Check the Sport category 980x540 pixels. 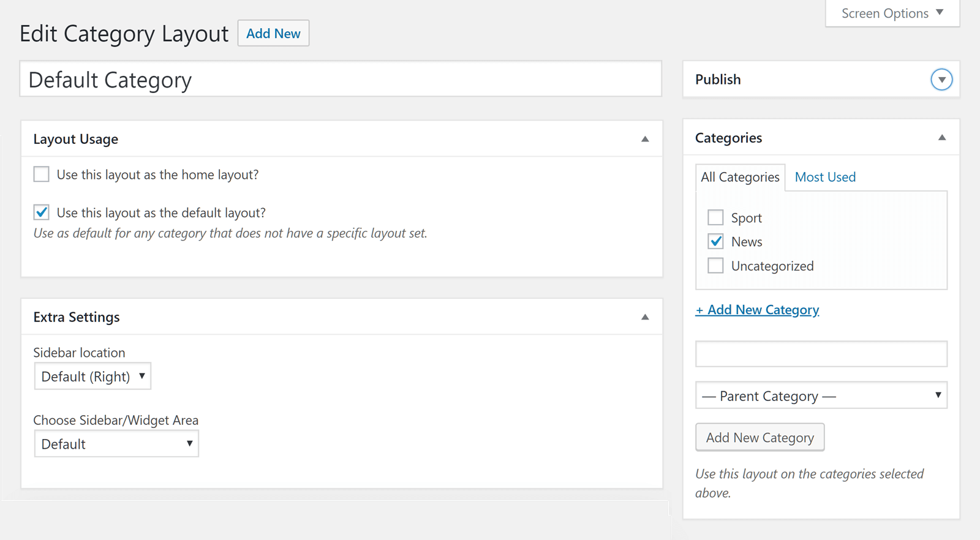click(x=715, y=217)
